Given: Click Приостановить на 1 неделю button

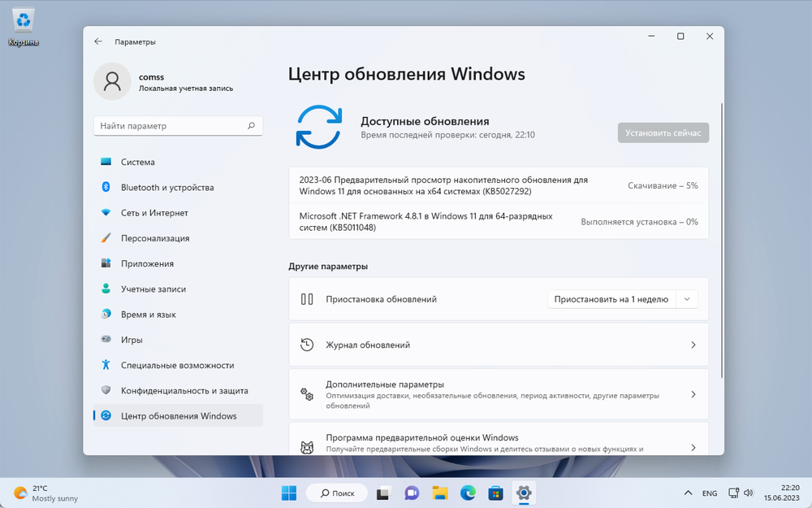Looking at the screenshot, I should [611, 299].
